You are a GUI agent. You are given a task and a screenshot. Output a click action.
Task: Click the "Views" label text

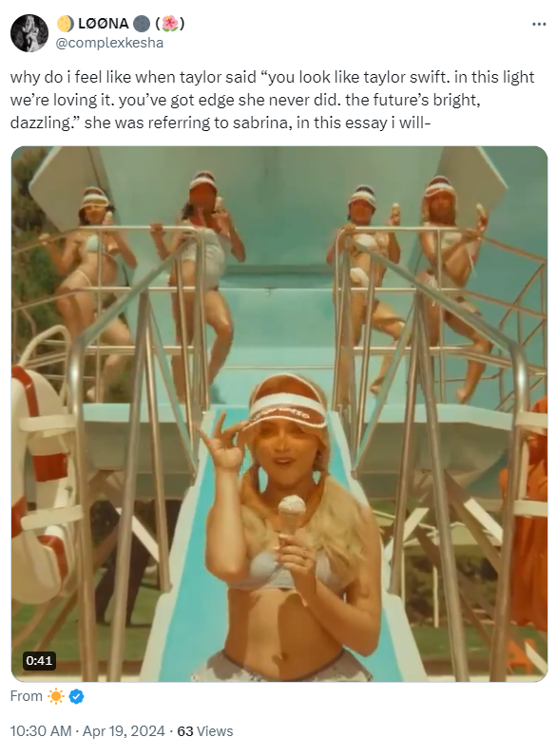[x=215, y=731]
